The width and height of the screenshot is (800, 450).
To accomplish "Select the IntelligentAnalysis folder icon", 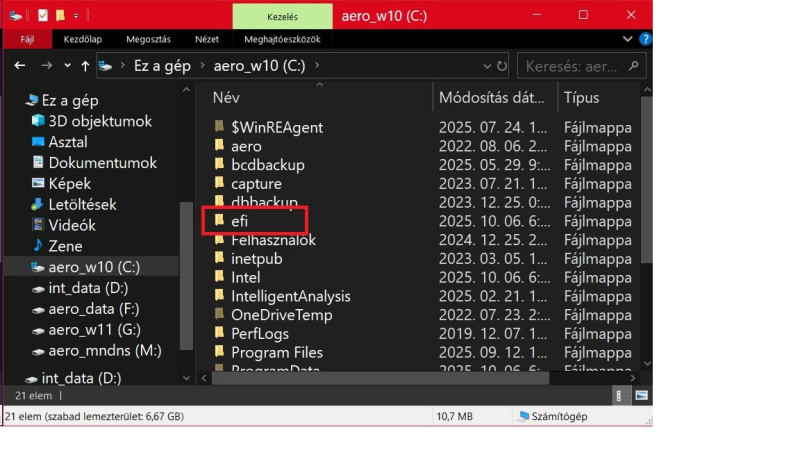I will tap(219, 295).
